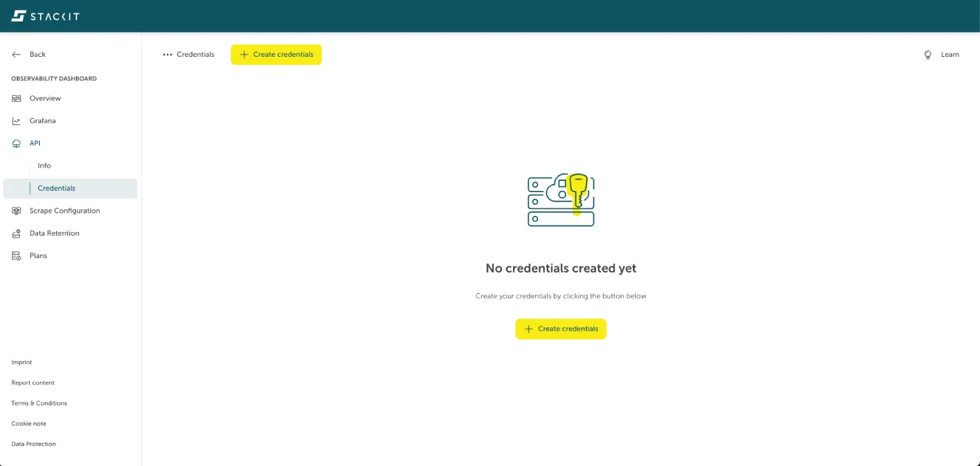Click the Grafana chart icon
This screenshot has width=980, height=466.
point(16,121)
